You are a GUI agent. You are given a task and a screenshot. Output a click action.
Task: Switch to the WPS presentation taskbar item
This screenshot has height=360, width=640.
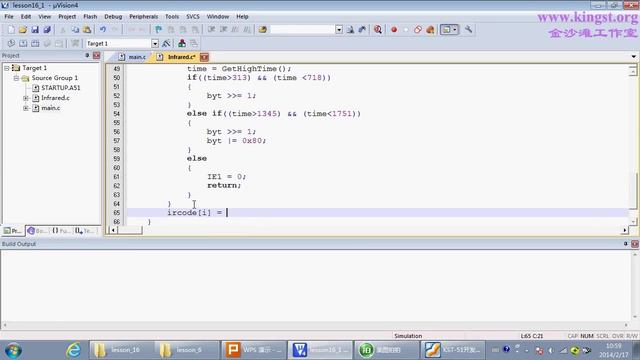253,350
